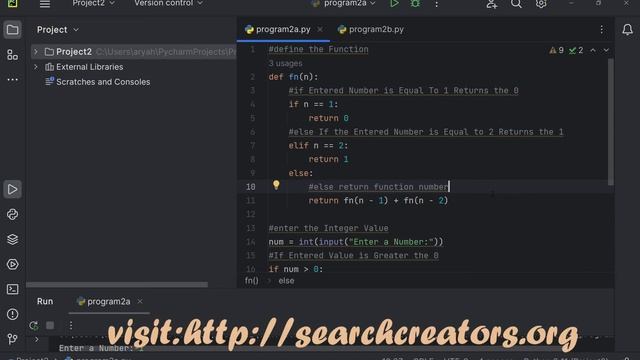Image resolution: width=640 pixels, height=360 pixels.
Task: Open the Git tool window icon
Action: (13, 338)
